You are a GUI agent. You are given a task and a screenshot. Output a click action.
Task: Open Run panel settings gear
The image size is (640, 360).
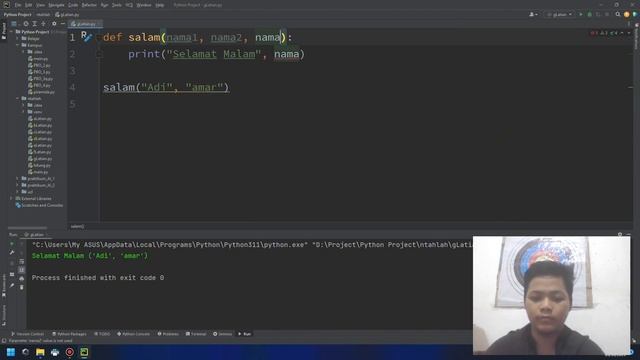[x=620, y=235]
